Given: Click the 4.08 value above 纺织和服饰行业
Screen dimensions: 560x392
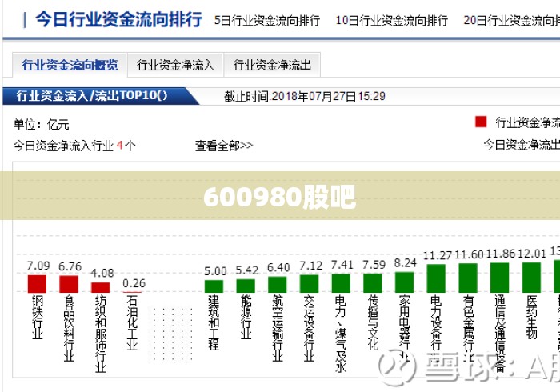Looking at the screenshot, I should [102, 273].
